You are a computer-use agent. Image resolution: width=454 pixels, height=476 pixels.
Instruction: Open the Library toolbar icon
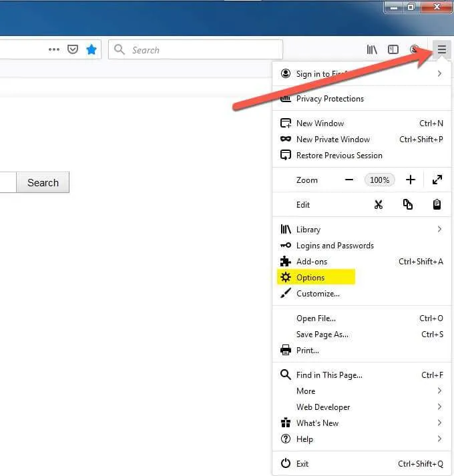click(372, 49)
